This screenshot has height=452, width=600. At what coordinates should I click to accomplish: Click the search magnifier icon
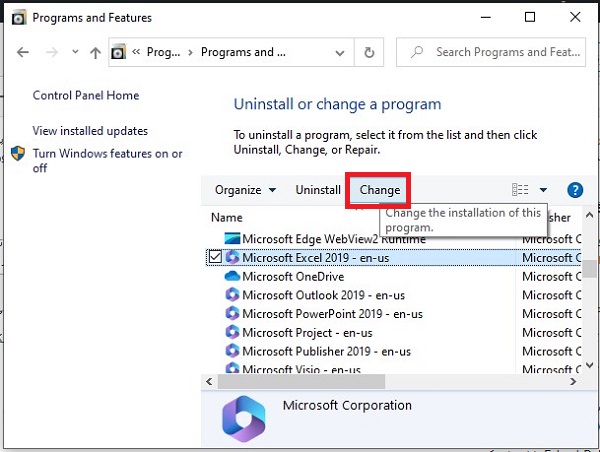click(x=417, y=52)
